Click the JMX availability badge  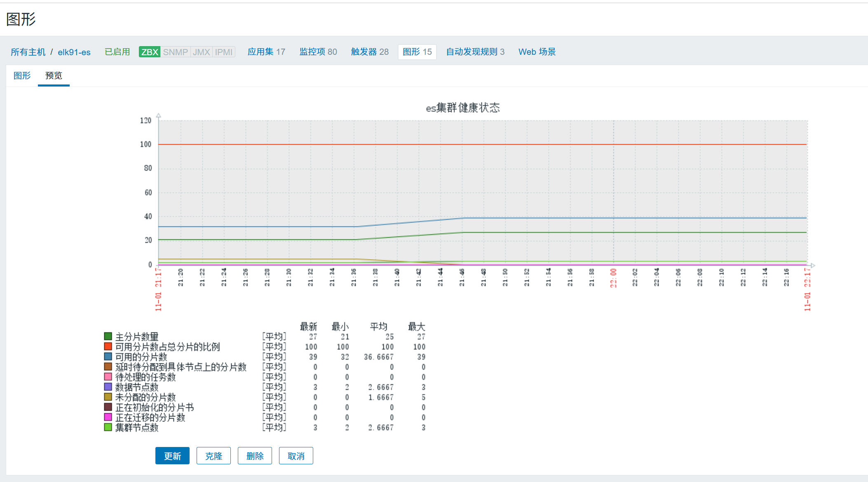(x=201, y=52)
